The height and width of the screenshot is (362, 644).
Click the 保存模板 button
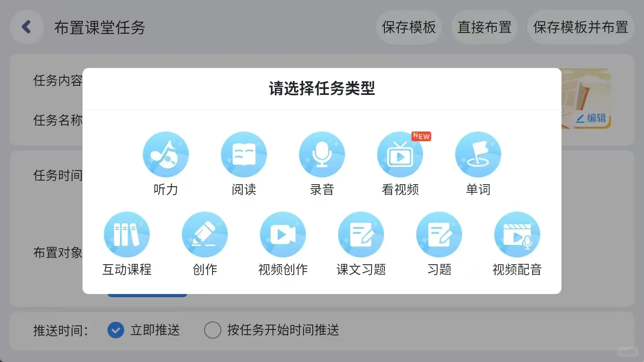[409, 27]
